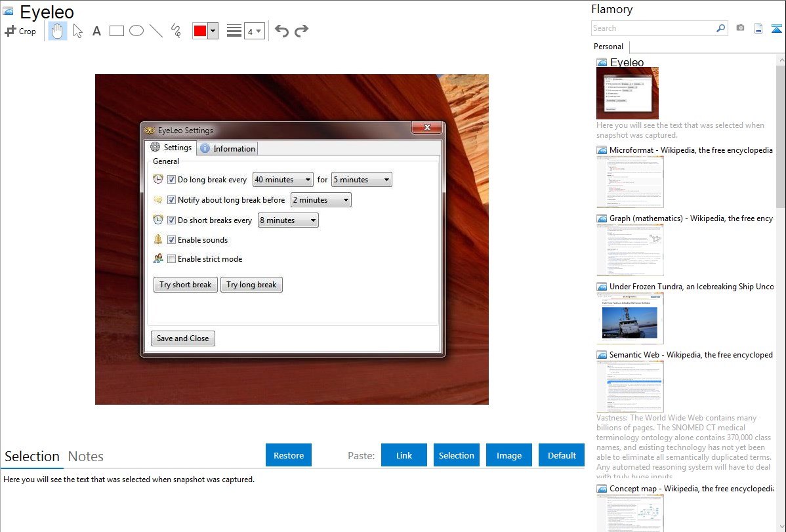The width and height of the screenshot is (786, 532).
Task: Select the ellipse shape tool
Action: coord(136,31)
